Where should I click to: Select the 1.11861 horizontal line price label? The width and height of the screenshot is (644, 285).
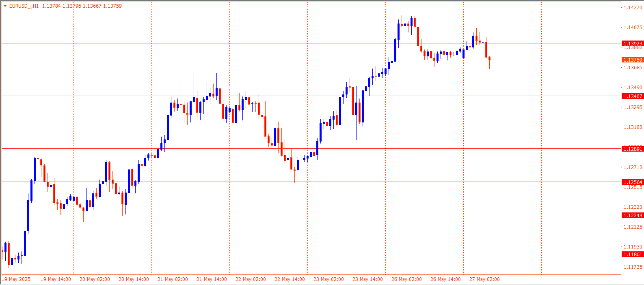click(633, 254)
